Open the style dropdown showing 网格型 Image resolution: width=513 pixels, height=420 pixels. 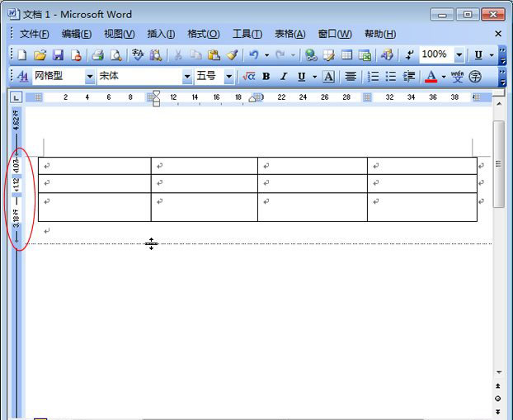click(90, 77)
